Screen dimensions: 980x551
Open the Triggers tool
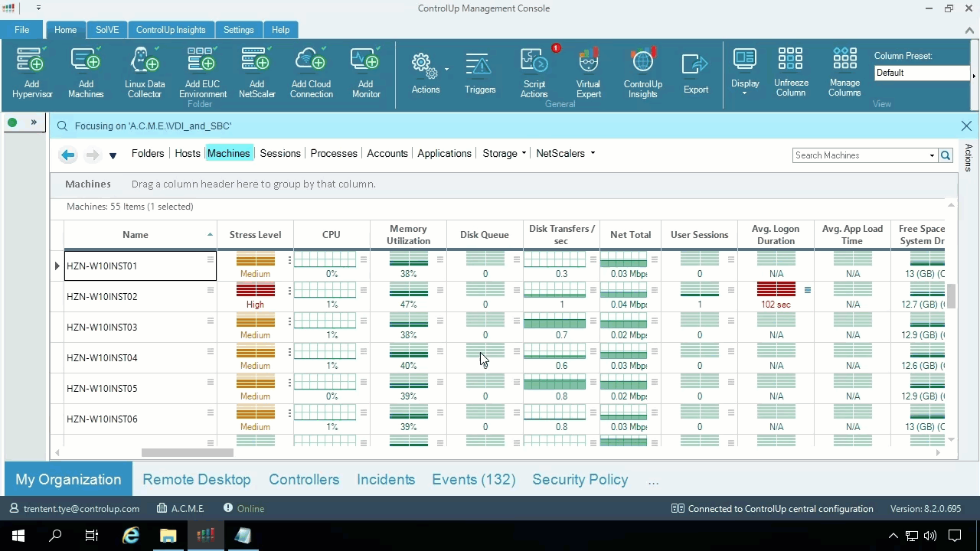[x=480, y=73]
